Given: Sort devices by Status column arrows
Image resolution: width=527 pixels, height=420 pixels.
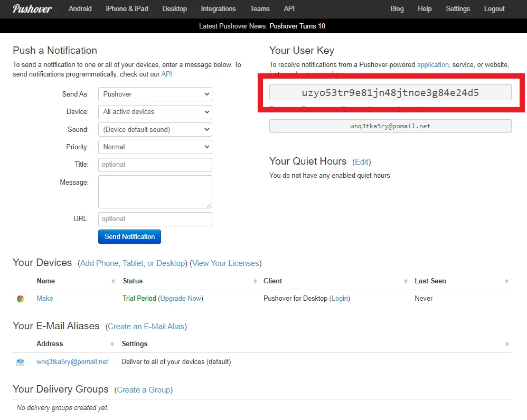Looking at the screenshot, I should click(x=255, y=281).
